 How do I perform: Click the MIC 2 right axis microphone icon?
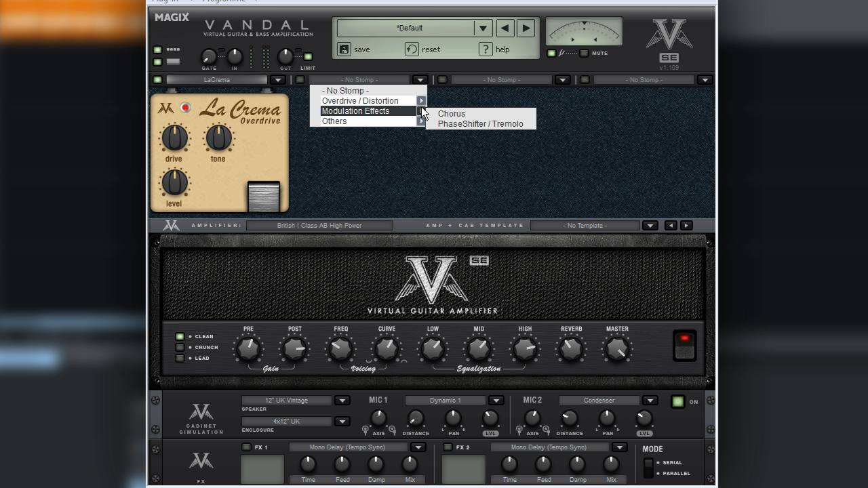(546, 430)
